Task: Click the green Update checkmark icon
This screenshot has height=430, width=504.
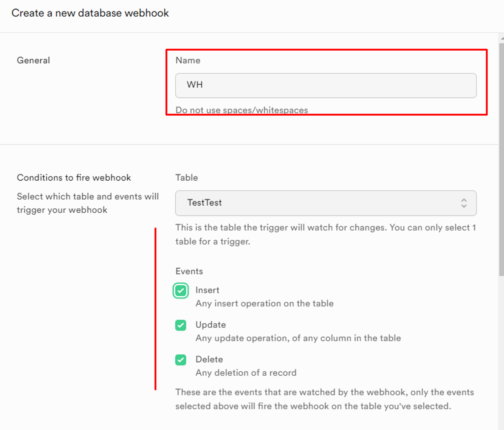Action: click(180, 325)
